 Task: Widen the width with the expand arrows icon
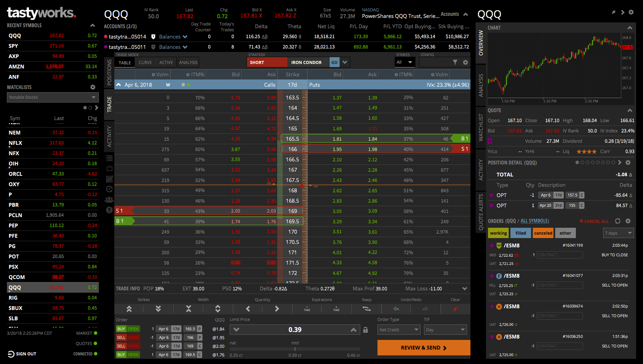[218, 309]
